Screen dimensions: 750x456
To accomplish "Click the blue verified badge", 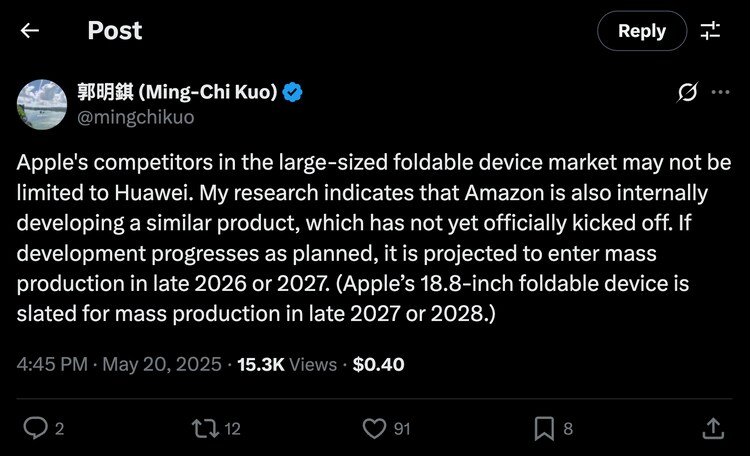I will pos(292,93).
